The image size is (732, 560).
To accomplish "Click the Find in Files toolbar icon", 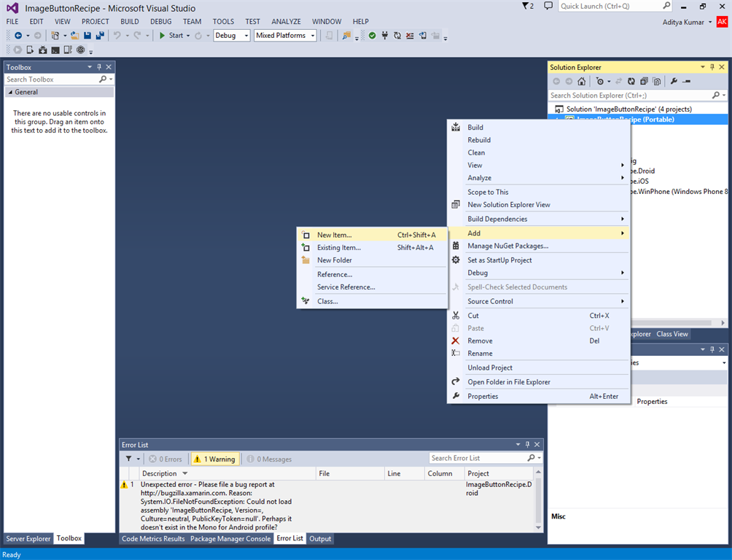I will (x=346, y=36).
